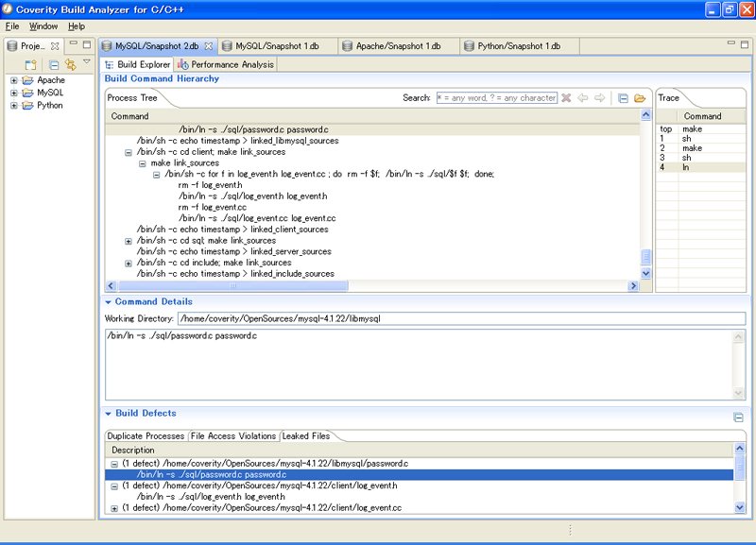This screenshot has width=756, height=545.
Task: Expand the client/log_event.cc defect entry
Action: 114,508
